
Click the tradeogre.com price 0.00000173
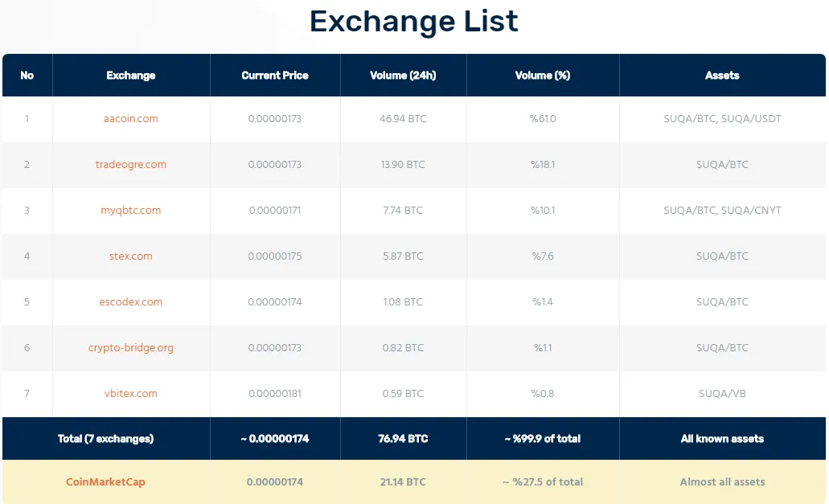point(275,164)
